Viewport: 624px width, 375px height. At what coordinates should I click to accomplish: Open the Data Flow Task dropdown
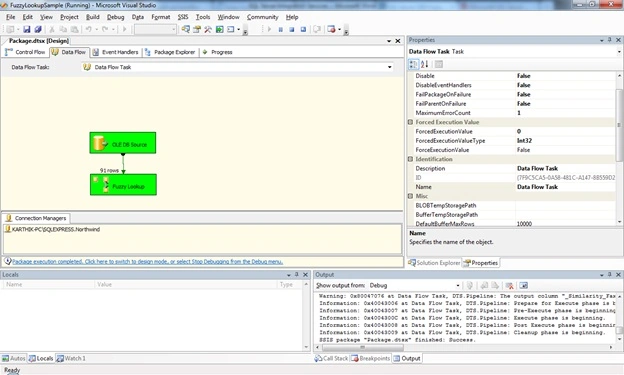pos(390,67)
